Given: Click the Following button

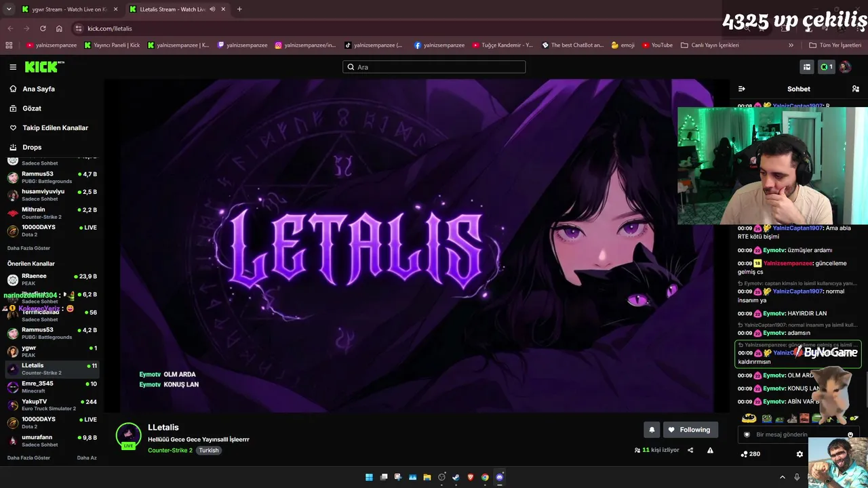Looking at the screenshot, I should click(x=690, y=430).
